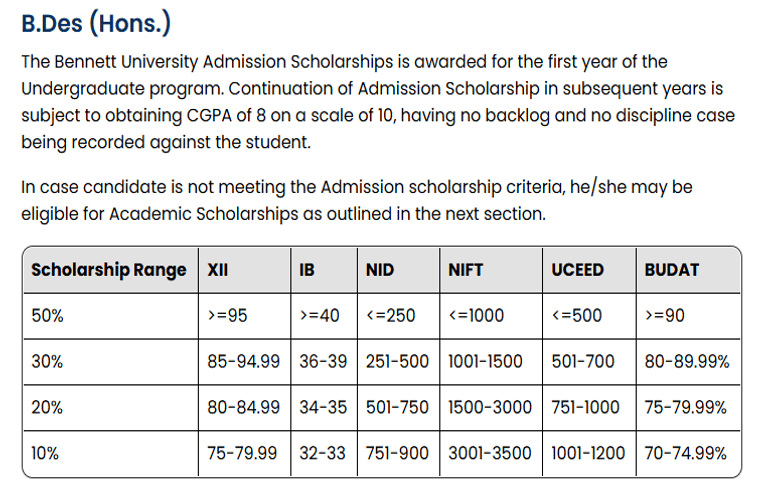Click the paragraph about Academic Scholarships

pos(357,200)
